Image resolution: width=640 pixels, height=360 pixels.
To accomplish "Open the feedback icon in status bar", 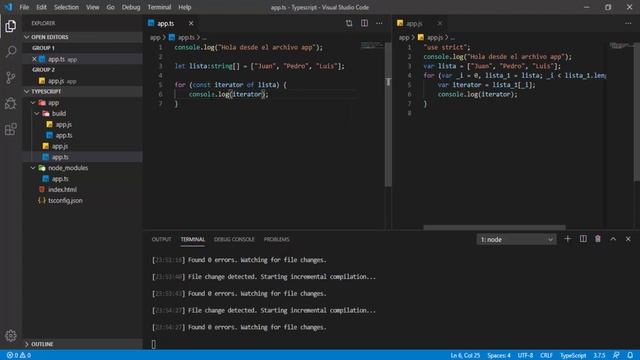I will coord(616,356).
